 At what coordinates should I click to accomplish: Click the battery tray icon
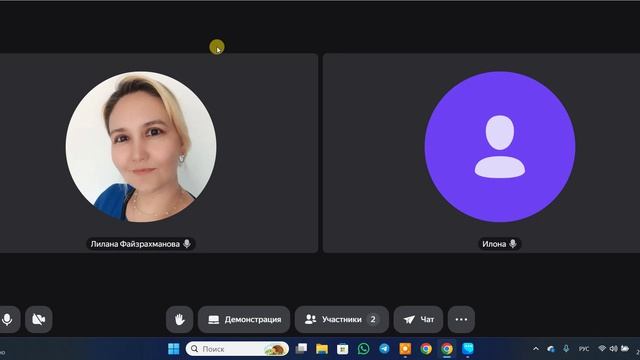[625, 349]
